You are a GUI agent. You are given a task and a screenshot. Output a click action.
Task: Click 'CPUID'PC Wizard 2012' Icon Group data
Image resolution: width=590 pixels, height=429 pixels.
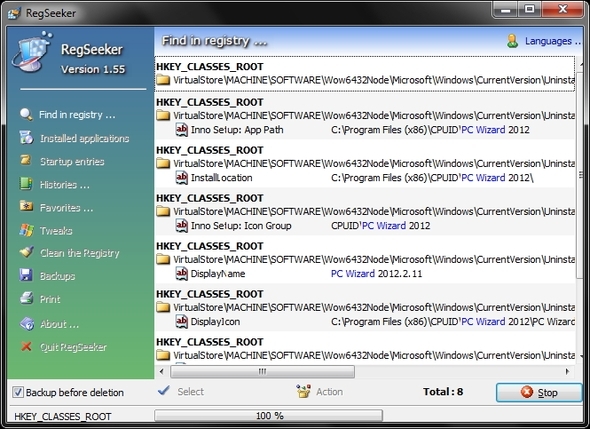click(380, 225)
